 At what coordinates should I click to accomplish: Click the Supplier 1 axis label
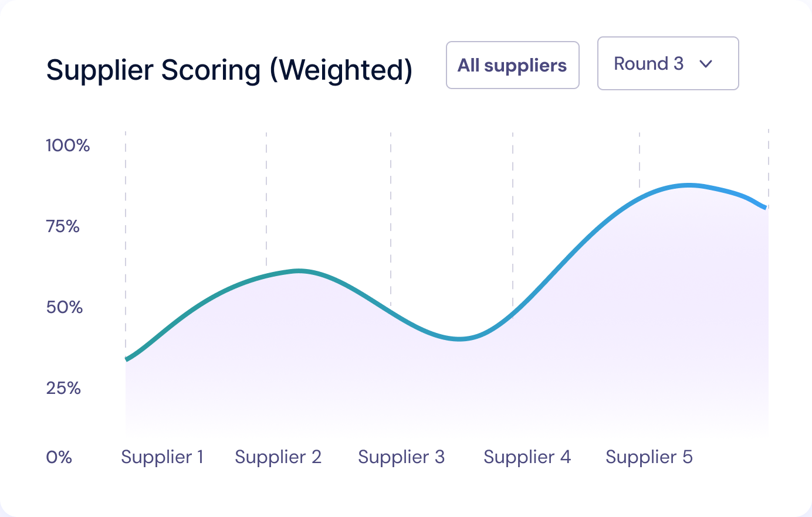pos(163,457)
